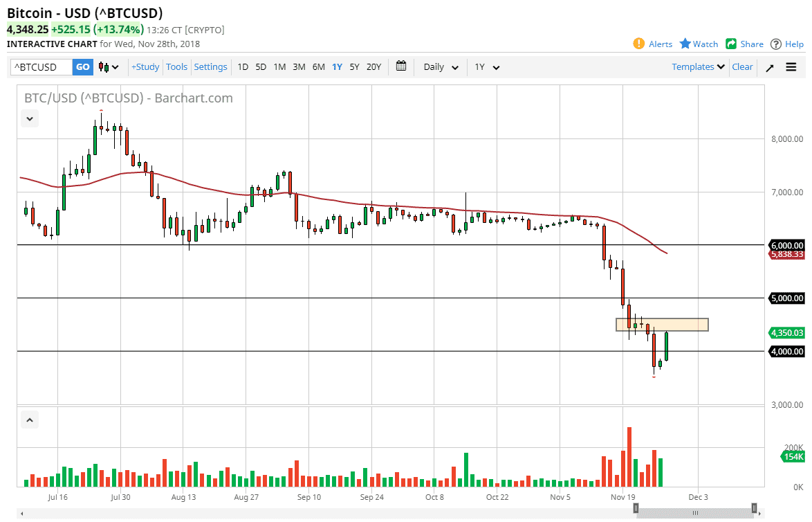Click the chart zoom slider handle
Screen dimensions: 812x522
click(695, 512)
